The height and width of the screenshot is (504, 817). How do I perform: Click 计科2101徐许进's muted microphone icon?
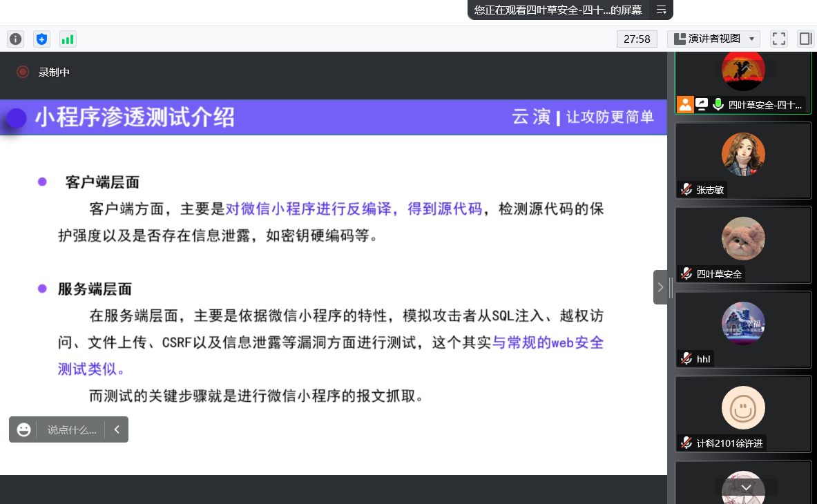click(686, 443)
